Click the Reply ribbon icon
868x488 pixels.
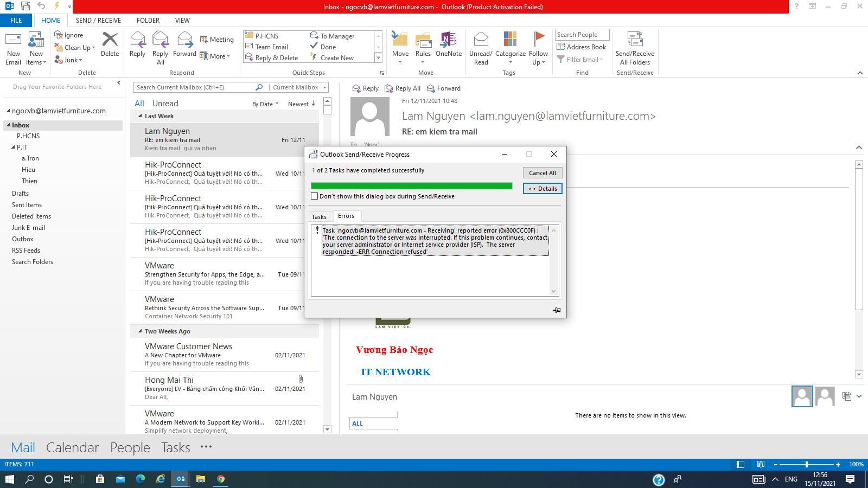(x=137, y=44)
